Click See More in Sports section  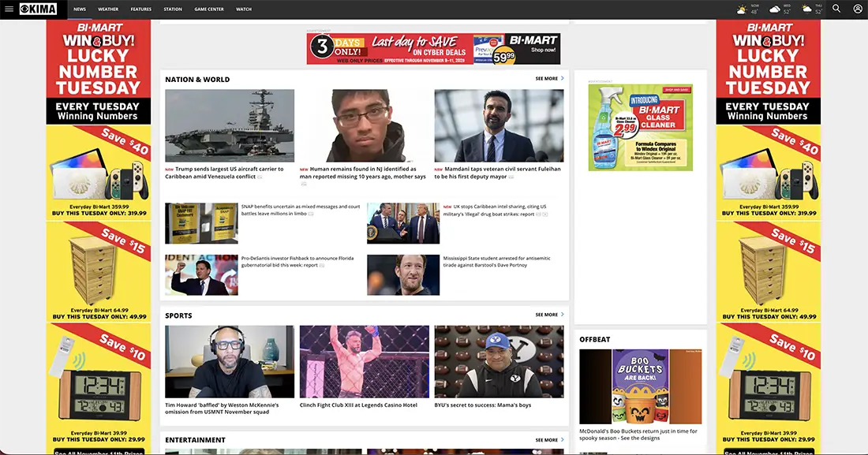tap(550, 315)
